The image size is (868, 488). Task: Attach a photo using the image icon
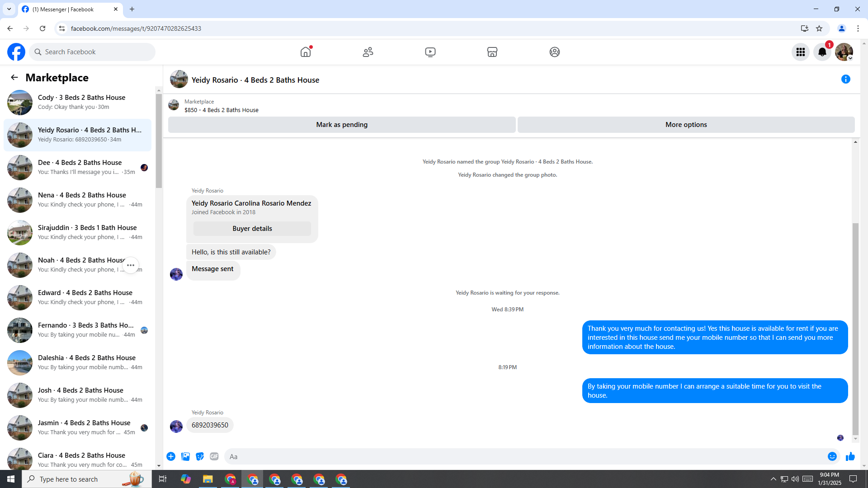coord(185,456)
